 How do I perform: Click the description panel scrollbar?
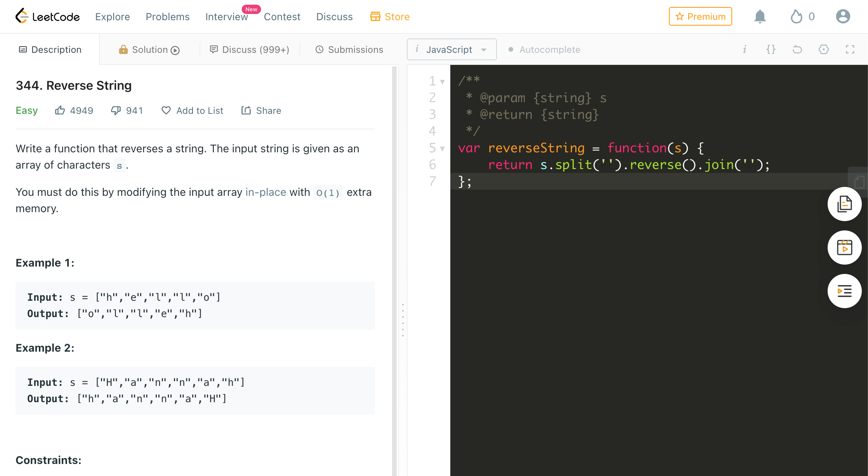394,270
